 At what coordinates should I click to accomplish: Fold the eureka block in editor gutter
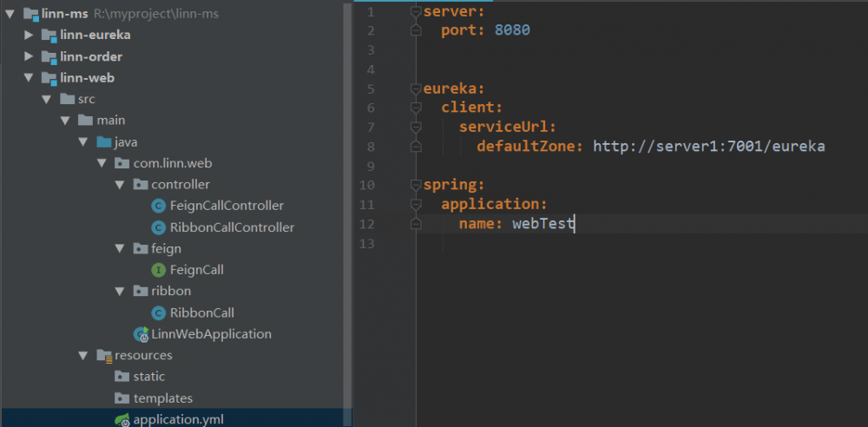coord(416,89)
